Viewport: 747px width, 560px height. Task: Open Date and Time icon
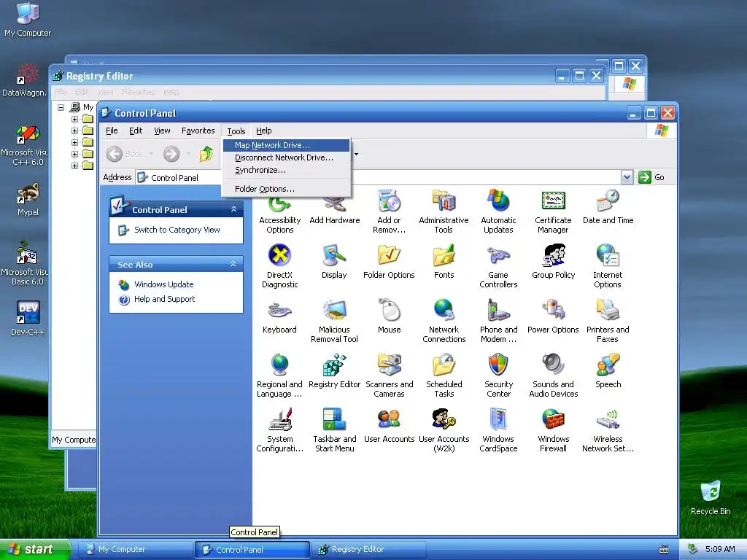608,208
